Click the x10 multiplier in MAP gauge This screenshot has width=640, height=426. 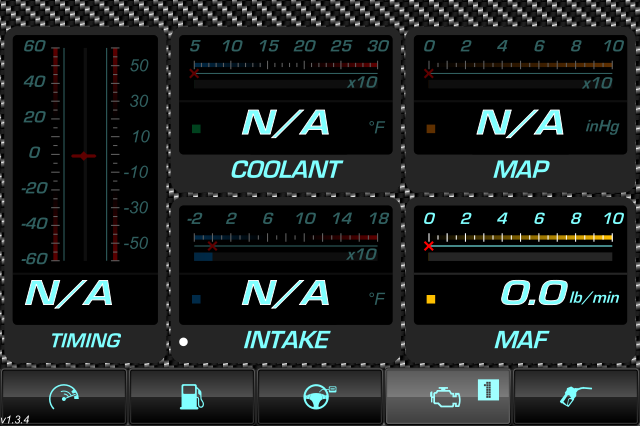click(x=597, y=83)
